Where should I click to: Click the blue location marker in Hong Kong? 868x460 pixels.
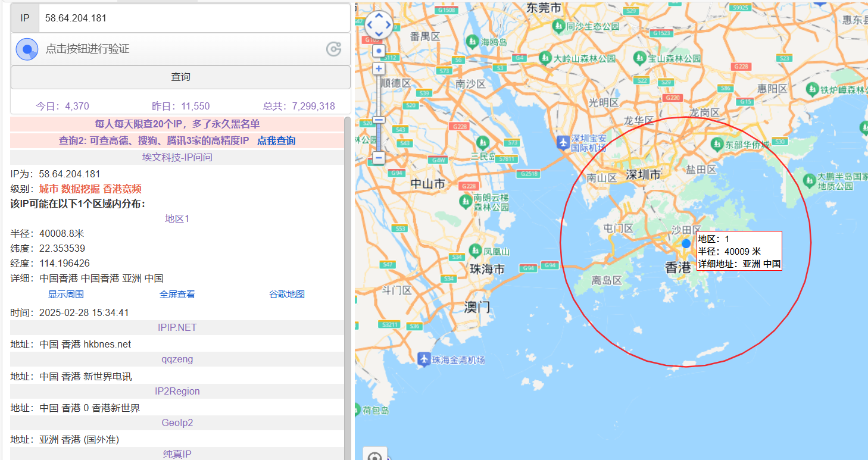pyautogui.click(x=686, y=242)
